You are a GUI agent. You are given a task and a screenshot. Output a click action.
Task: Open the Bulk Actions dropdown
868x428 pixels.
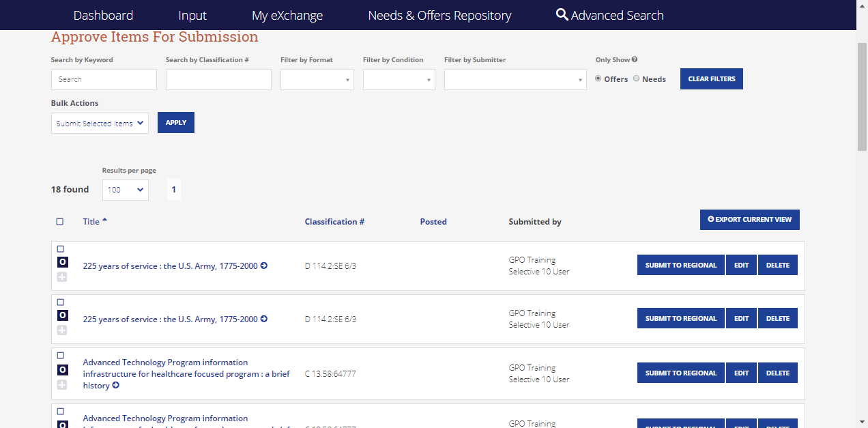100,123
